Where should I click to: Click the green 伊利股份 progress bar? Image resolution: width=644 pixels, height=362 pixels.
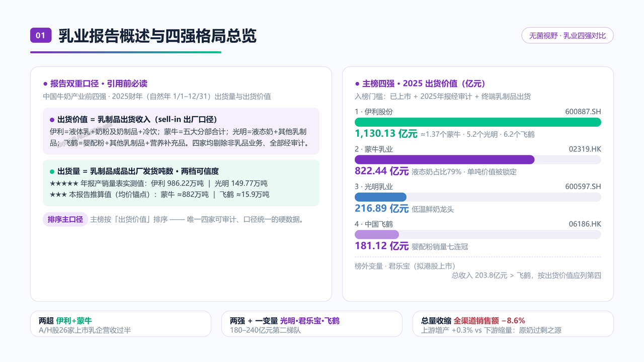478,122
